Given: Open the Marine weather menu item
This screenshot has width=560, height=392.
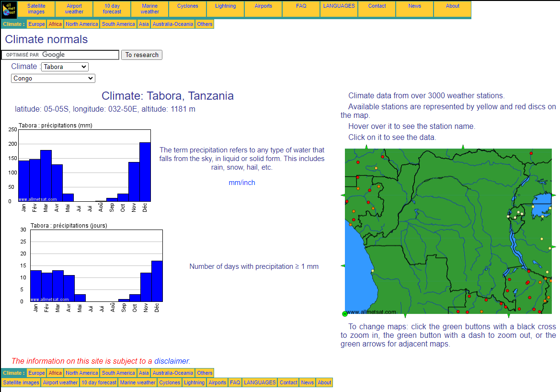Looking at the screenshot, I should pyautogui.click(x=149, y=9).
